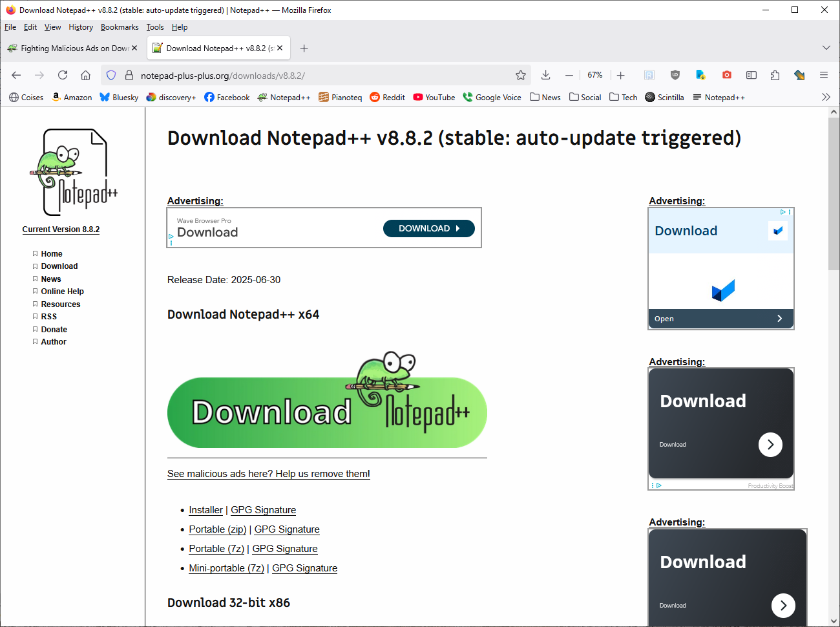Open the File menu

[x=10, y=27]
